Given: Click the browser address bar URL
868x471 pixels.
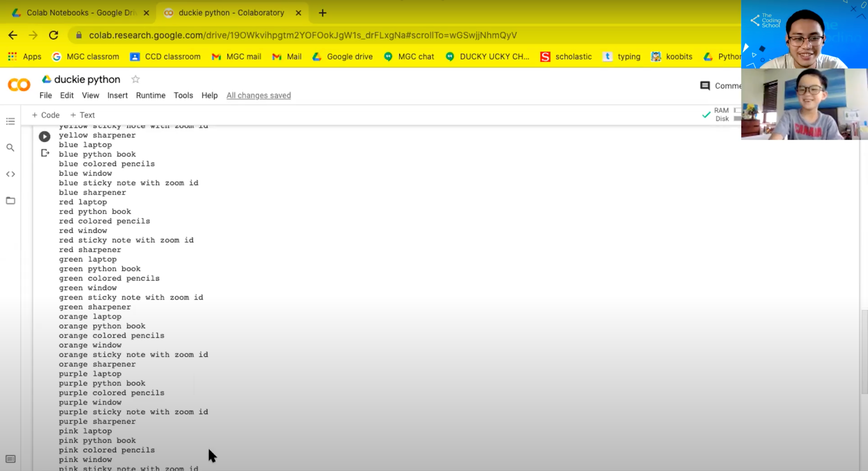Looking at the screenshot, I should (x=303, y=35).
